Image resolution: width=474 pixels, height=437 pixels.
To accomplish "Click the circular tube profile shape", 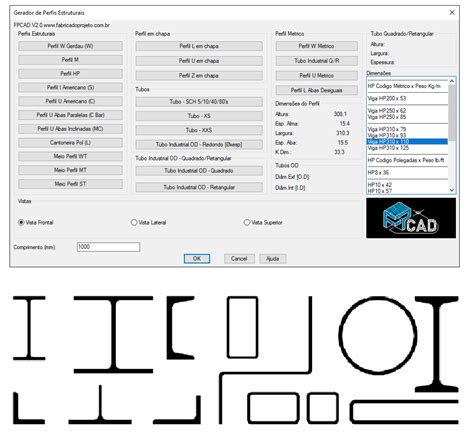I will point(378,335).
